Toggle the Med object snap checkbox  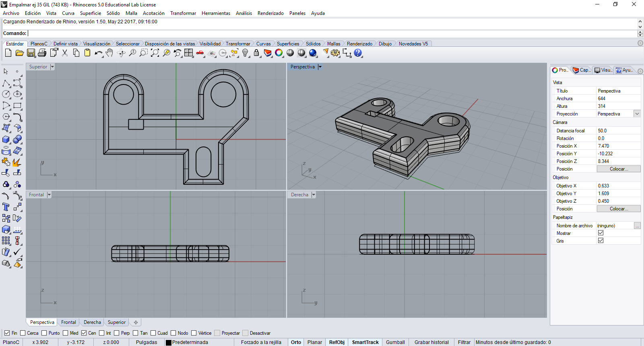coord(66,333)
